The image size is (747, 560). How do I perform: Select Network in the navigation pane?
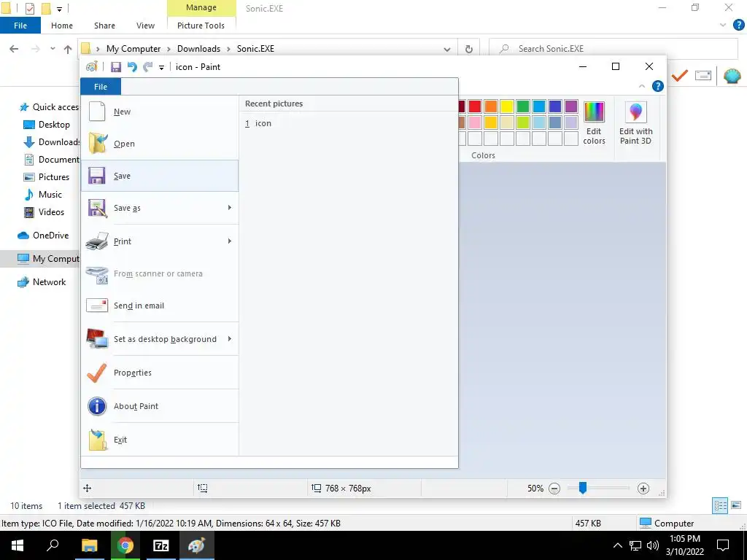[49, 282]
